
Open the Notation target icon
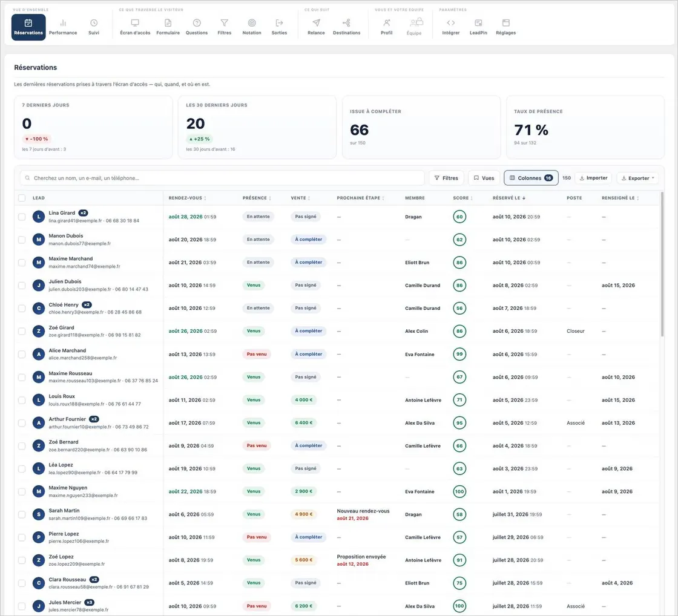point(252,23)
